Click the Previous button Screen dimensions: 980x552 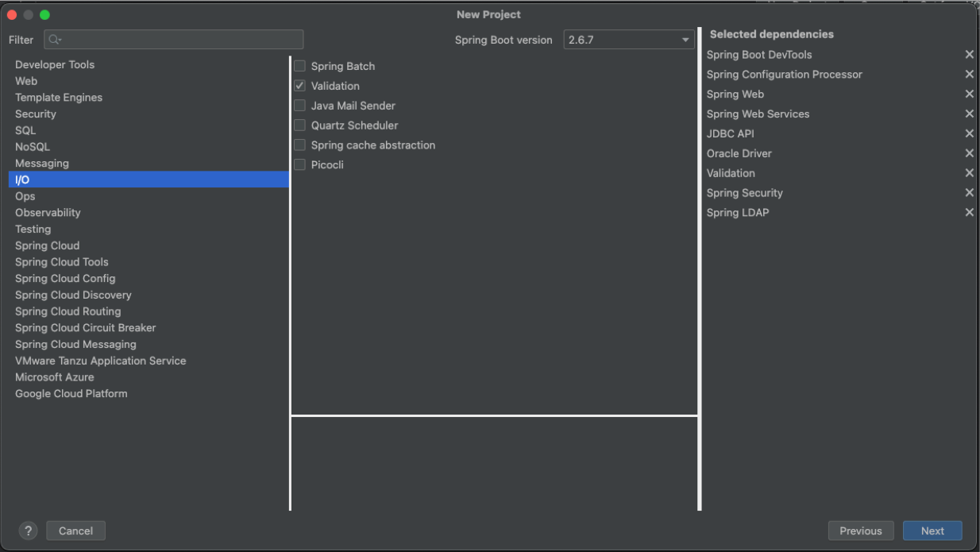click(x=861, y=531)
